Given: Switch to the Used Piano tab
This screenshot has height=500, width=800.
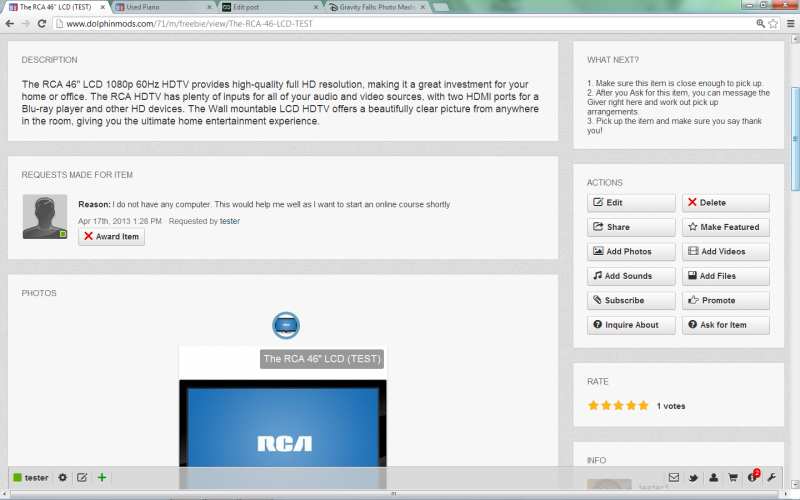Looking at the screenshot, I should (x=161, y=7).
